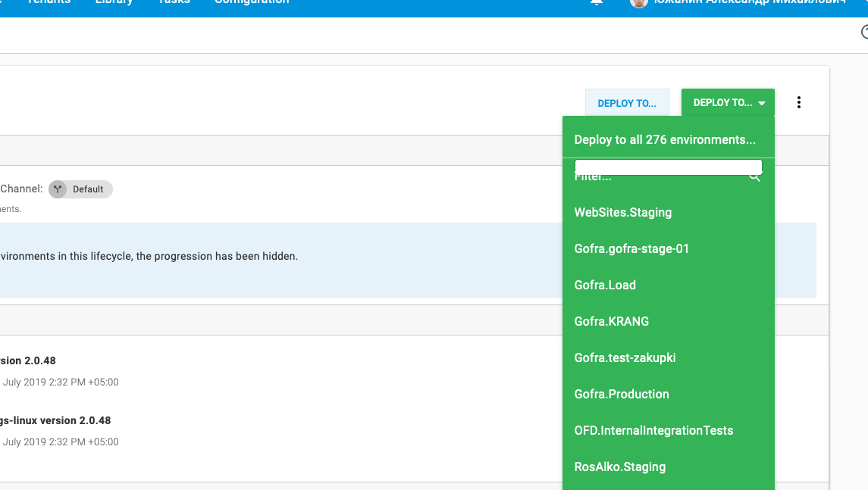
Task: Open help via the question mark icon
Action: tap(863, 32)
